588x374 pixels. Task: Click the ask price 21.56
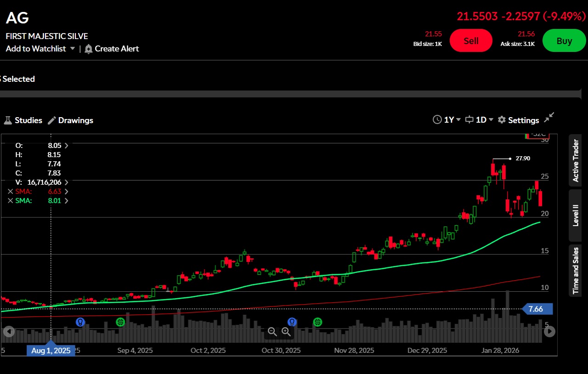point(526,34)
